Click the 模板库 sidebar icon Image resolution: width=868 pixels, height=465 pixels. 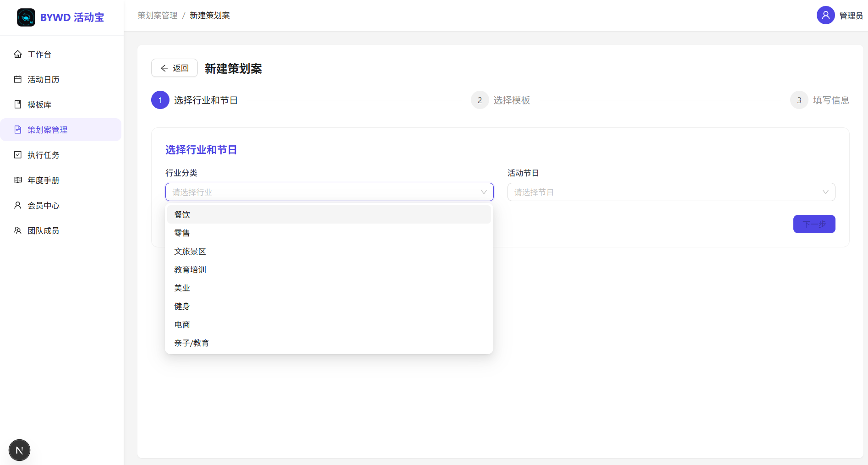click(18, 104)
